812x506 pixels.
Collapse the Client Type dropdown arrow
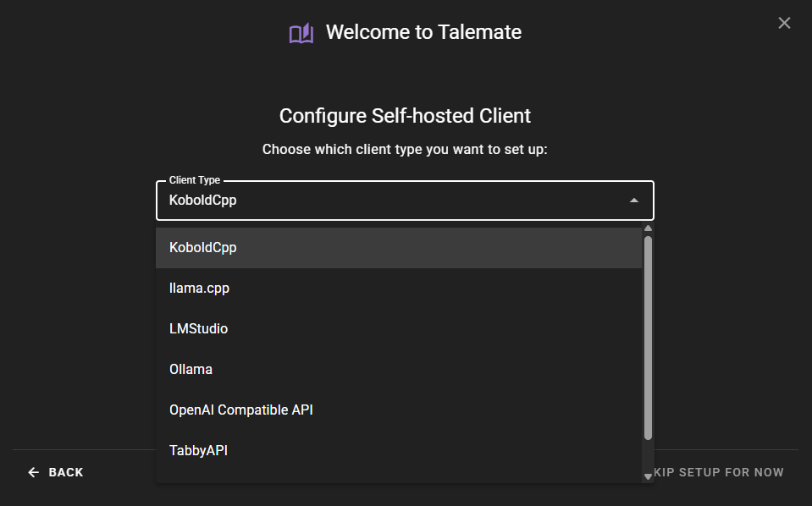(x=634, y=201)
